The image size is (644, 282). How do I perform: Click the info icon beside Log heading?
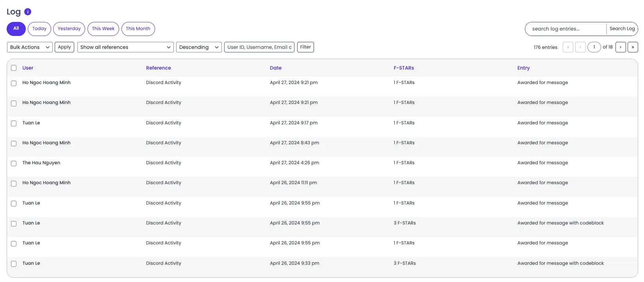pos(28,12)
